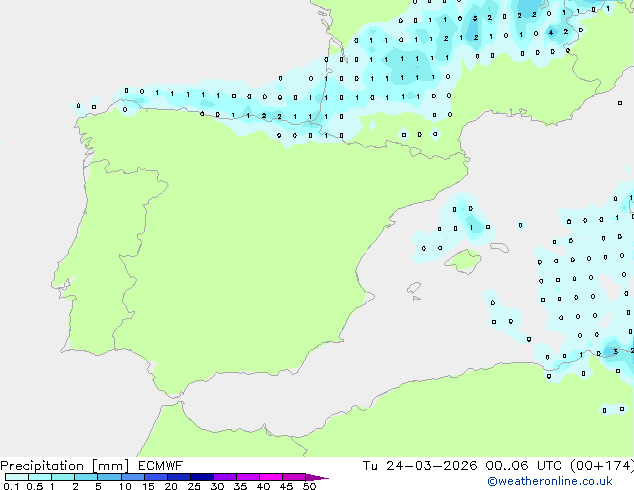Click the "(00+174)" forecast offset text
The width and height of the screenshot is (634, 490).
[602, 466]
